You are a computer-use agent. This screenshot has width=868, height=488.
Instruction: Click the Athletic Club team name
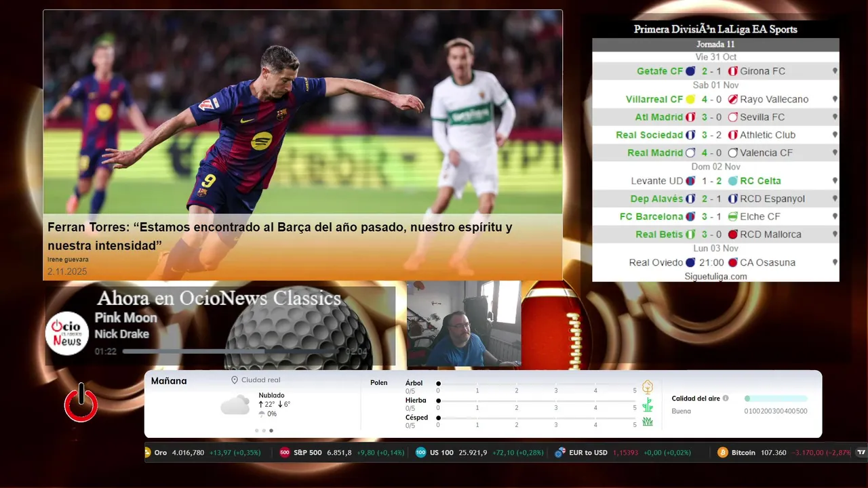point(768,135)
